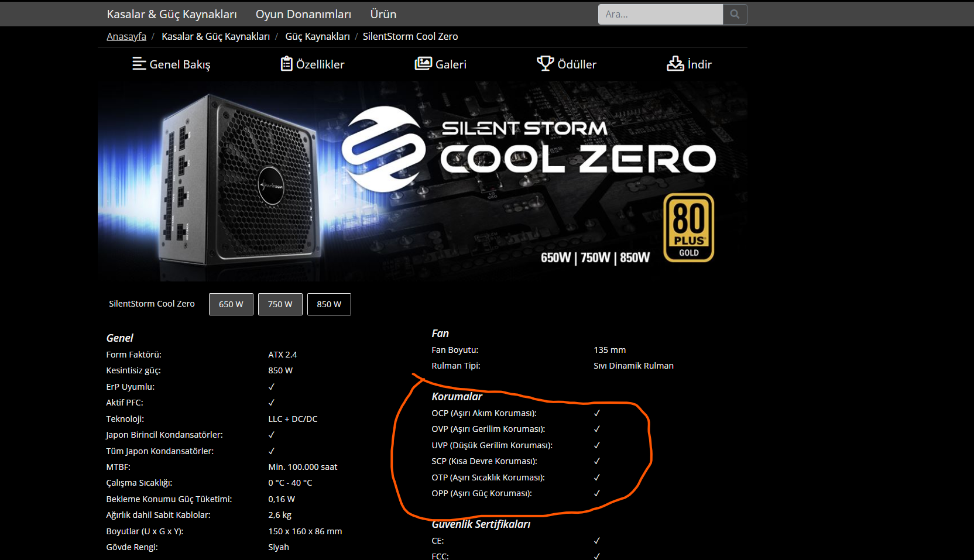Click the Çalışma Sıcaklığı label

click(139, 483)
